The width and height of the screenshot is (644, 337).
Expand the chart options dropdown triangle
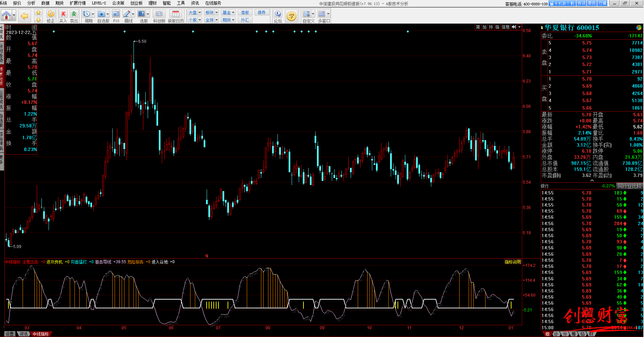tap(520, 27)
